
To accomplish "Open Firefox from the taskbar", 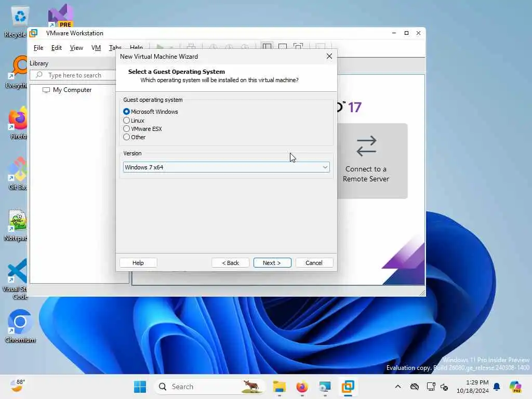I will pyautogui.click(x=302, y=387).
